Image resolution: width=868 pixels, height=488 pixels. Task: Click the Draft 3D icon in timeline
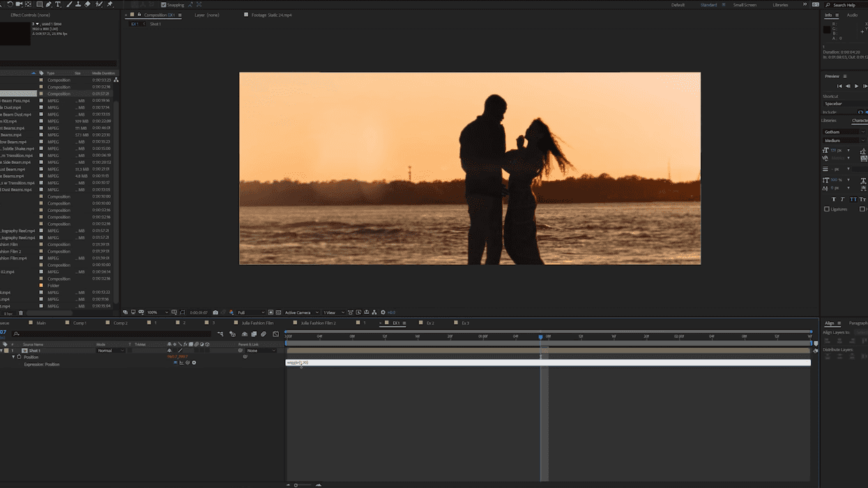(x=232, y=334)
